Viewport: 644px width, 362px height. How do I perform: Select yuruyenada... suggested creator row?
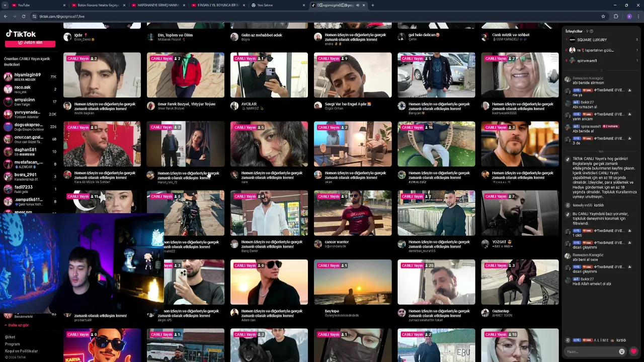30,114
